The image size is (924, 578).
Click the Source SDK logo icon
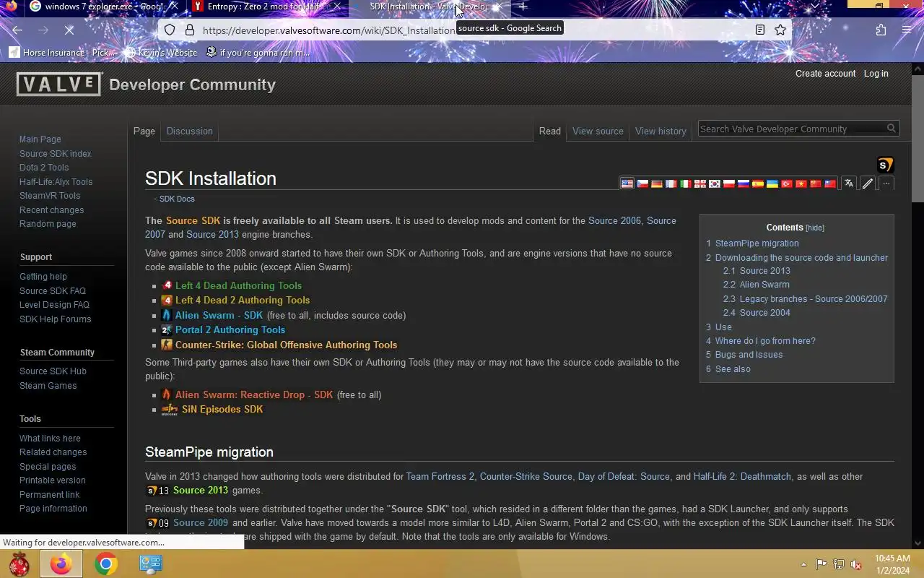point(885,165)
